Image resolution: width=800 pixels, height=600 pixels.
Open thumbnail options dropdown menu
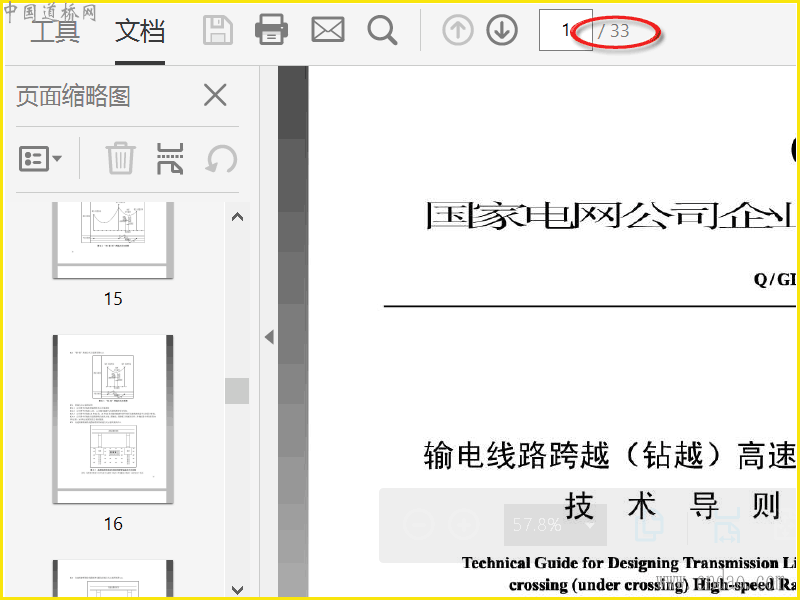[40, 159]
